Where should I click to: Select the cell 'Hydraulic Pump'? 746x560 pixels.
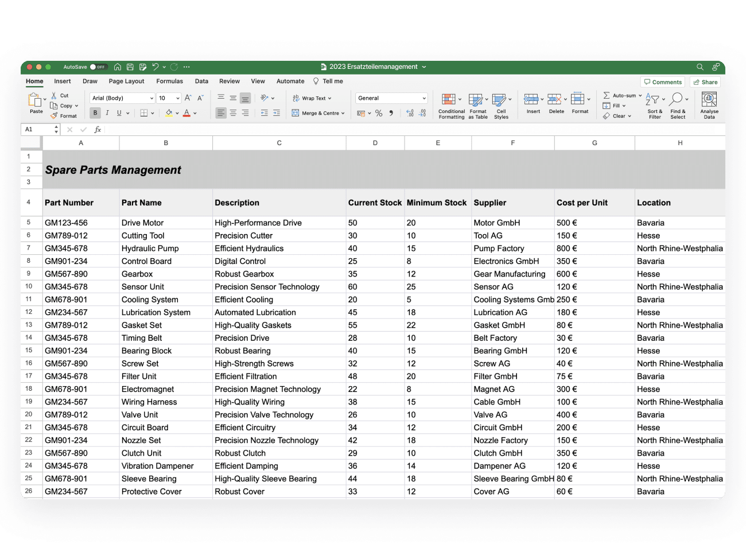click(166, 248)
